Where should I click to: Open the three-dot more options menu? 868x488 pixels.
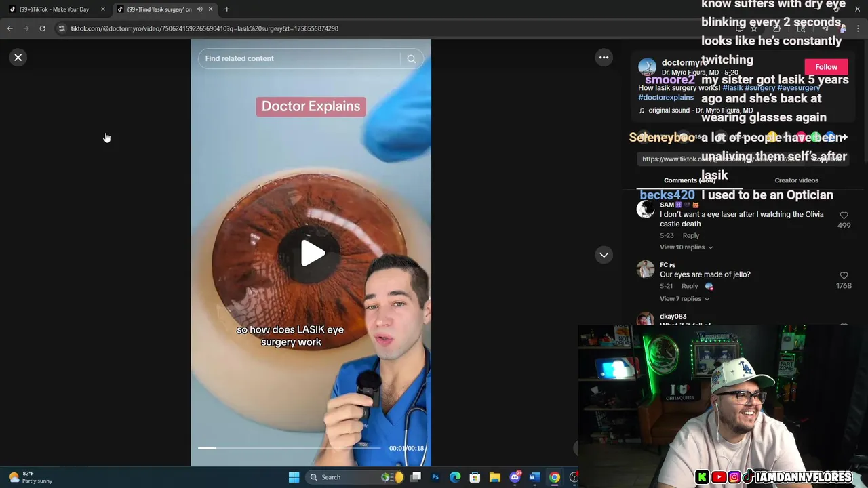tap(604, 58)
